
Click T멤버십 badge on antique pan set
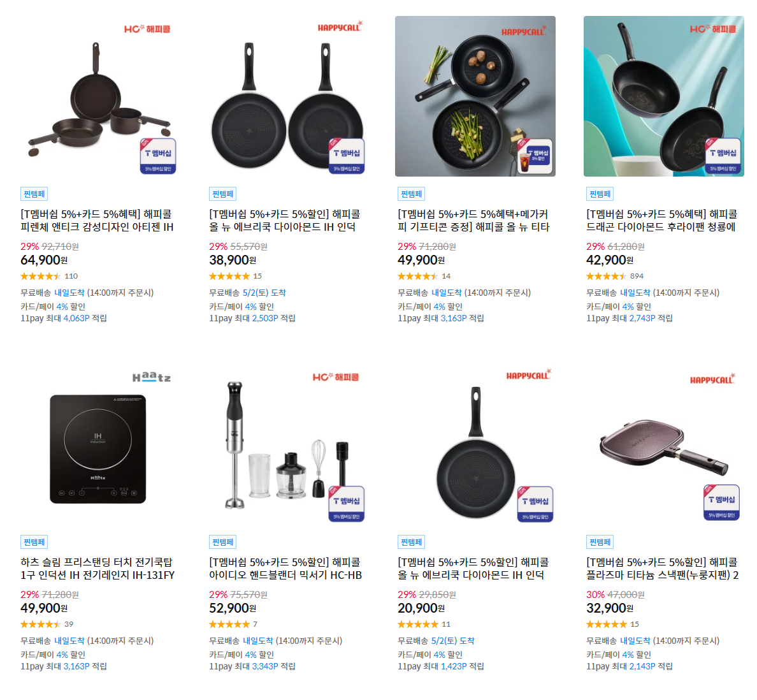tap(158, 156)
